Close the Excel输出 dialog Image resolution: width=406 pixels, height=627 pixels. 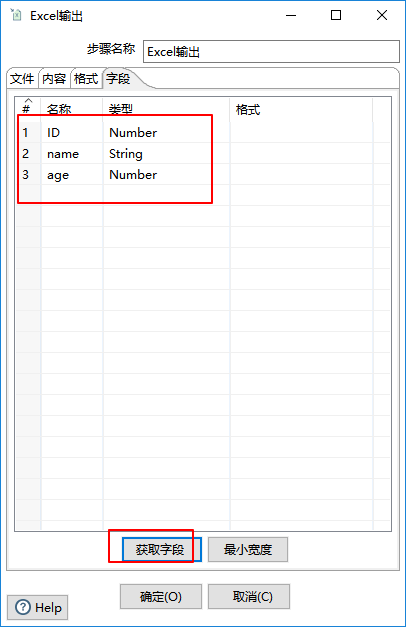click(382, 15)
